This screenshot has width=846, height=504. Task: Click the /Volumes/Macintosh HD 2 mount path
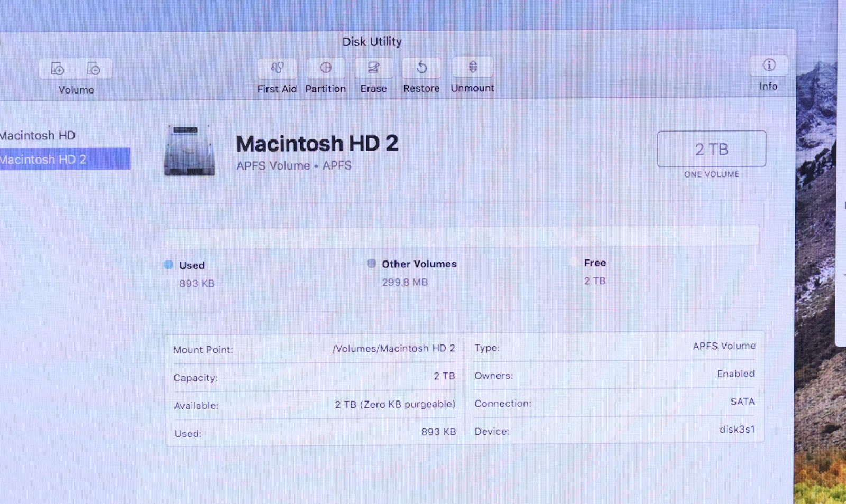coord(393,349)
